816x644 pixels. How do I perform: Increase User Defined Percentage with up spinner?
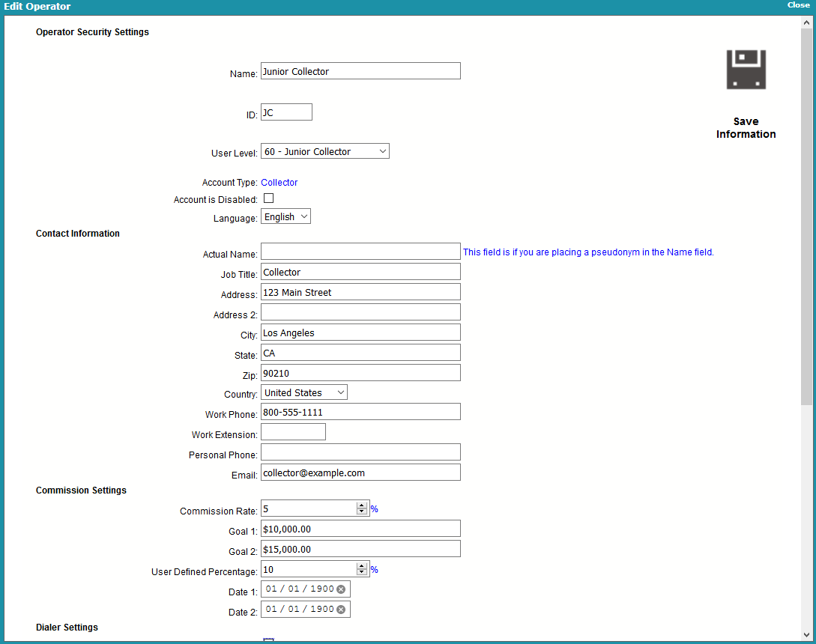pyautogui.click(x=362, y=566)
